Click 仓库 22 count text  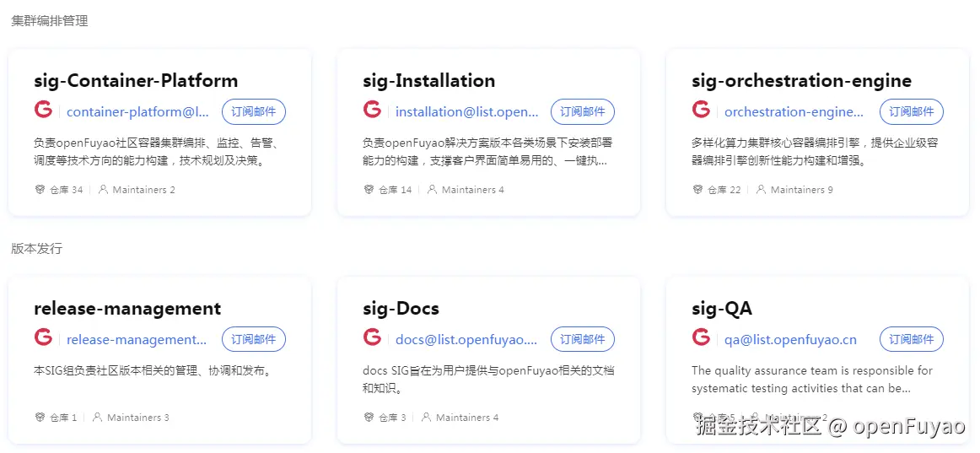[x=724, y=189]
